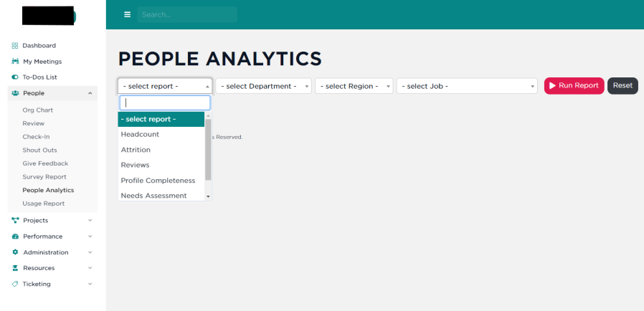Click the My Meetings people icon
The height and width of the screenshot is (311, 644).
pos(15,61)
